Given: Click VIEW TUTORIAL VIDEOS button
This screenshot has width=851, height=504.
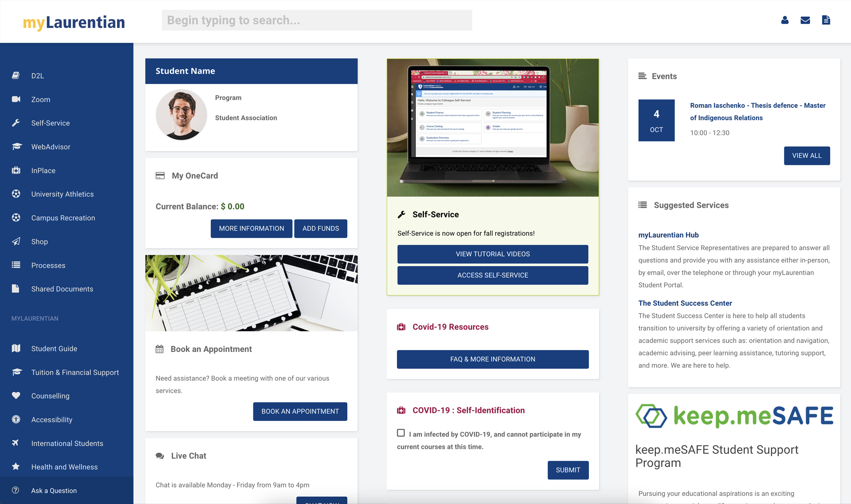Looking at the screenshot, I should [x=493, y=254].
